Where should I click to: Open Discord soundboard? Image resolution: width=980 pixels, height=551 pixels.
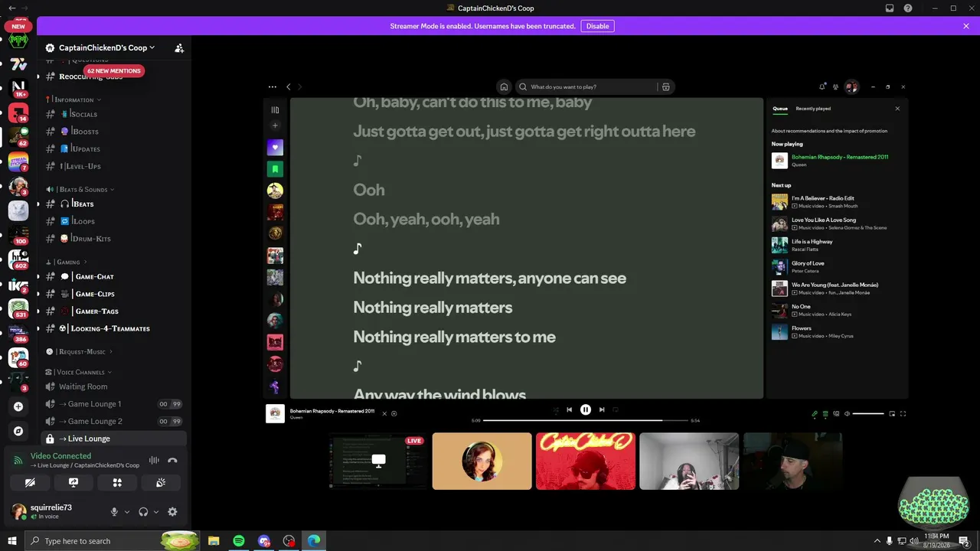point(161,483)
